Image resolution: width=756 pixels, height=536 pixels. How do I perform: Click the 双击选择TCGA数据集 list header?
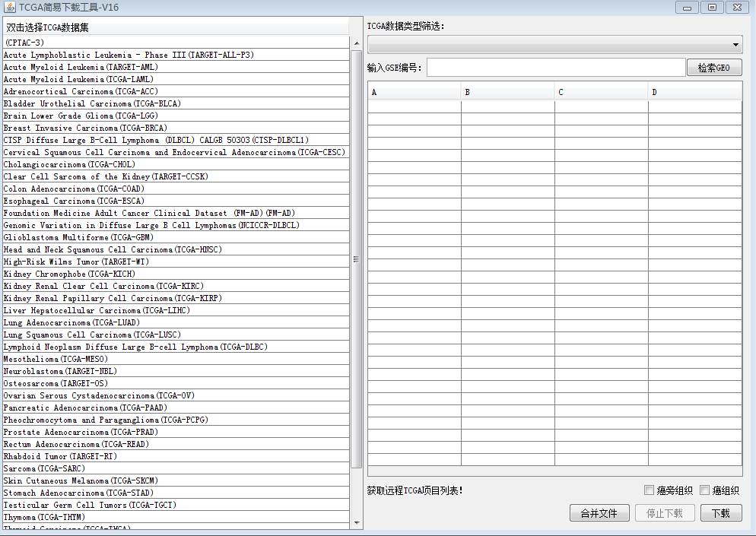pyautogui.click(x=176, y=27)
